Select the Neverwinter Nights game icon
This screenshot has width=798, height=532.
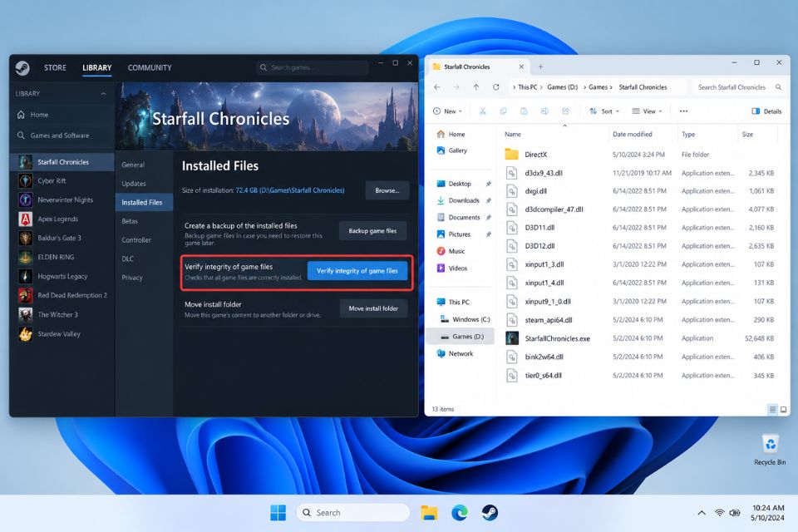pyautogui.click(x=26, y=199)
